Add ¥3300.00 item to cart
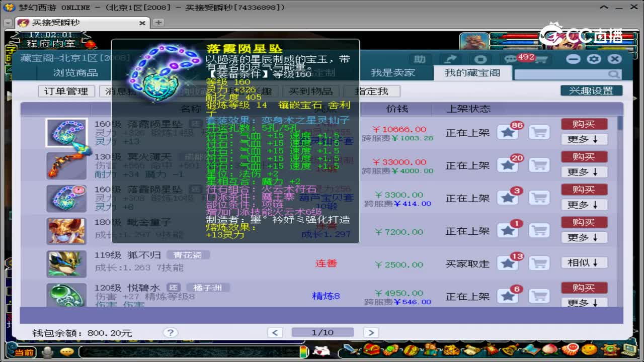 [539, 198]
